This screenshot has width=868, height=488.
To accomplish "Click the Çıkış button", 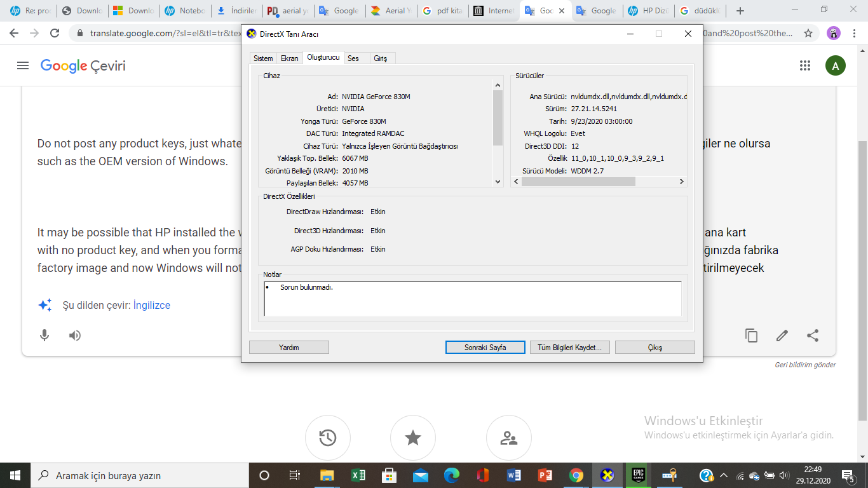I will click(654, 347).
